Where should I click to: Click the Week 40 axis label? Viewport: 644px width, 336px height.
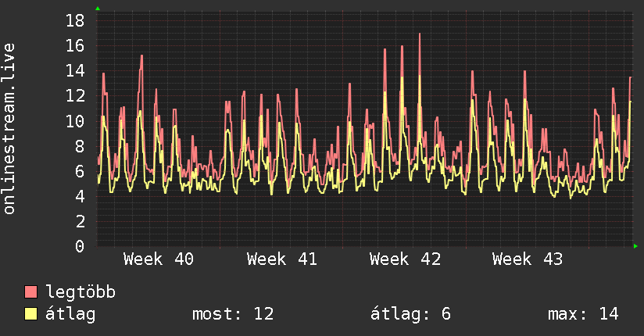(x=159, y=259)
